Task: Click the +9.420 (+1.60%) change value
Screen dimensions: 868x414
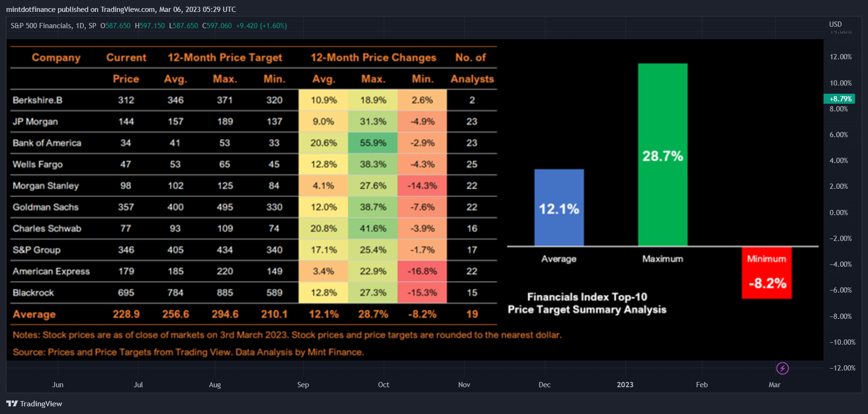Action: [x=262, y=26]
